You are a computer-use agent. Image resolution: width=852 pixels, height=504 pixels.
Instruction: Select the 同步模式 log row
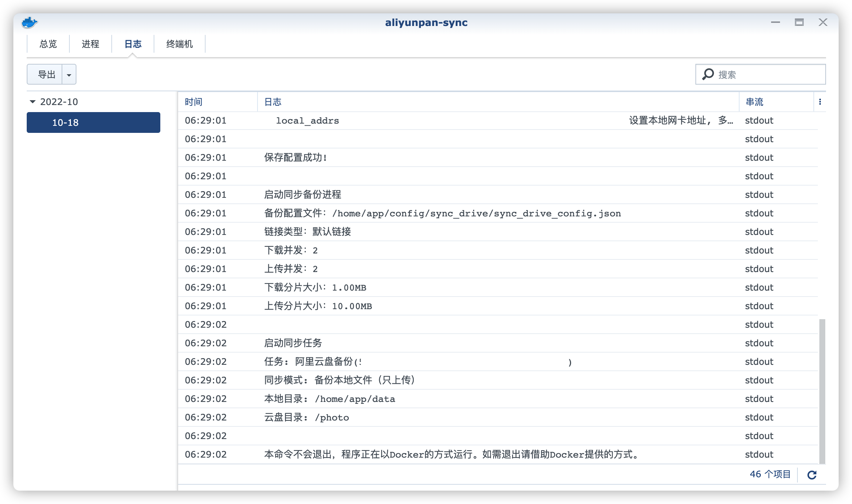(498, 380)
